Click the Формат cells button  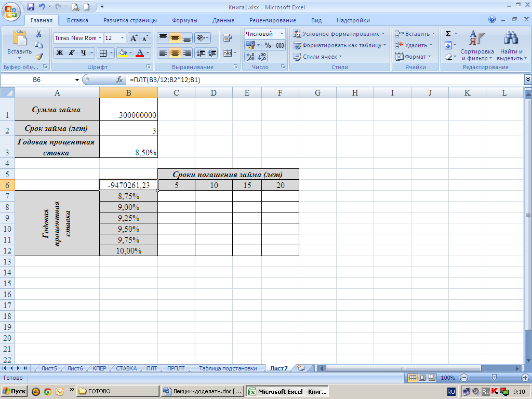[413, 57]
